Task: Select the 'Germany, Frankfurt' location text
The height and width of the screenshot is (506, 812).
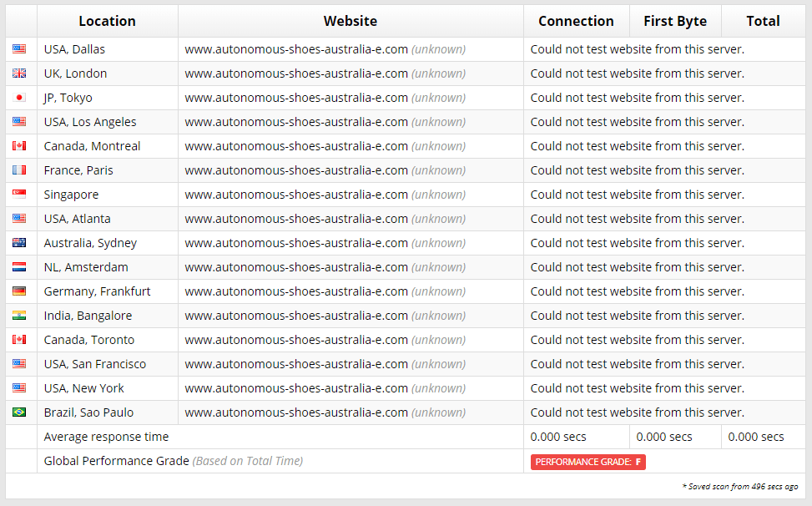Action: pos(98,291)
